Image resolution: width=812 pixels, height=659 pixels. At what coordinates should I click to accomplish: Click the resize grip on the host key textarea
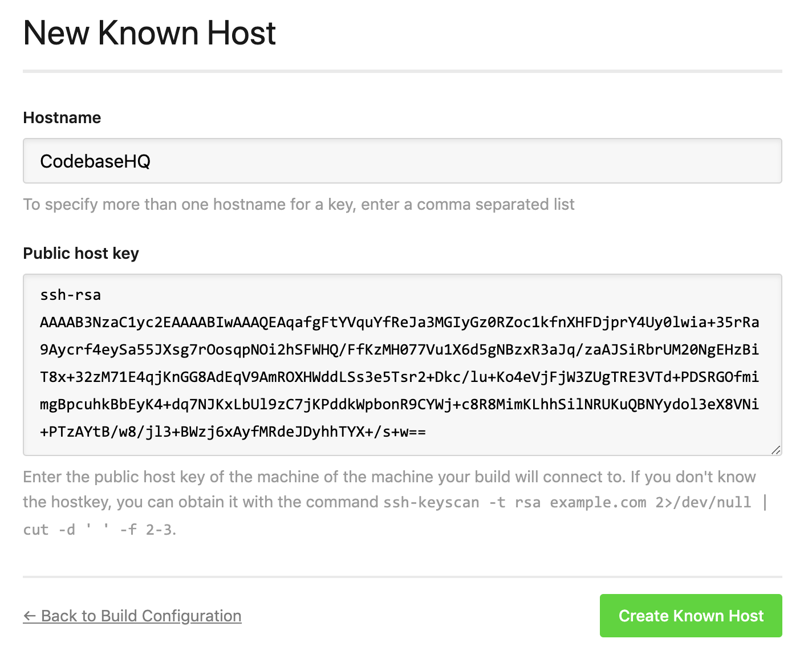[775, 450]
